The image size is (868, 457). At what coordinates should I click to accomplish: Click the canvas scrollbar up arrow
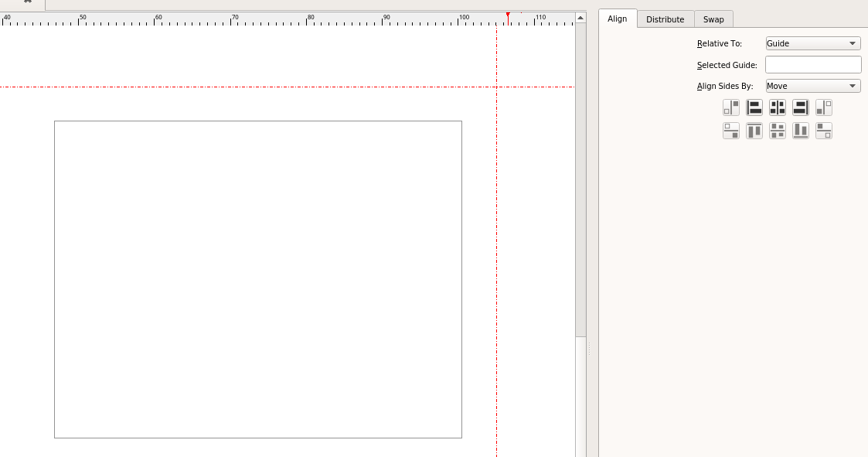[580, 18]
